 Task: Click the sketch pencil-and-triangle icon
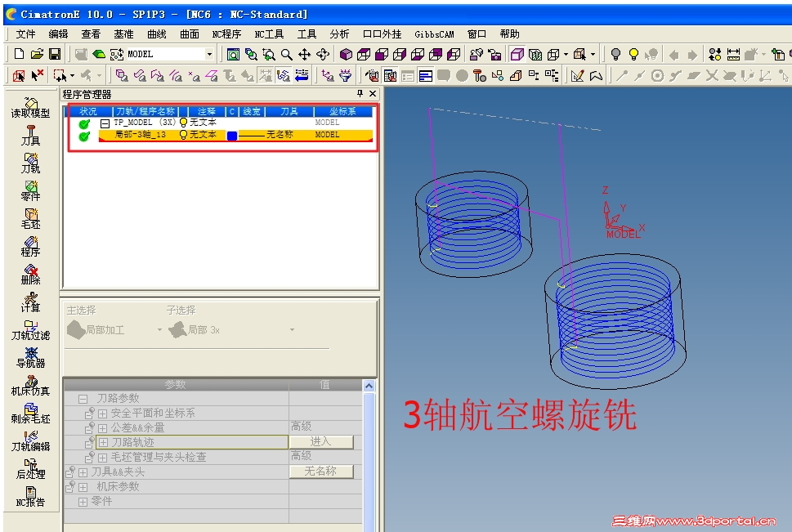tap(577, 76)
